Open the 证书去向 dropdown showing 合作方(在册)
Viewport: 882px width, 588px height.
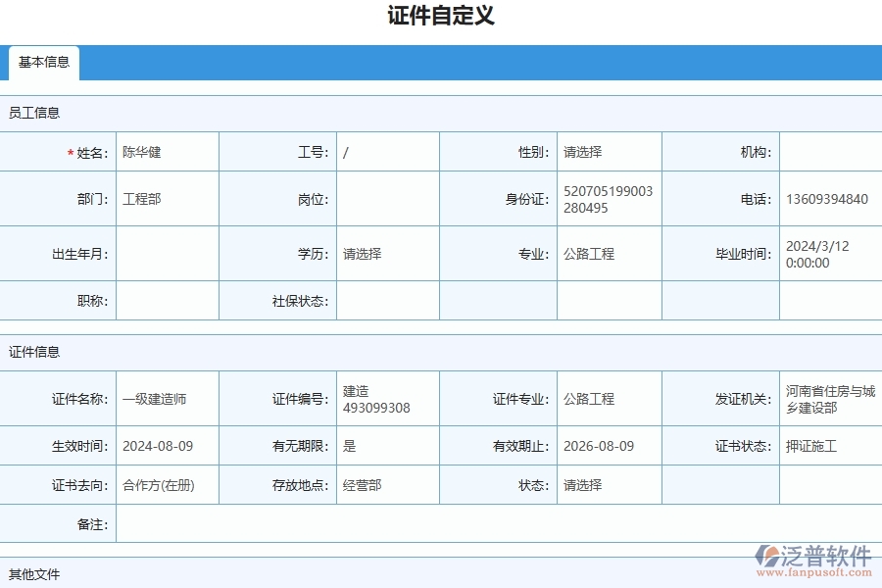click(x=167, y=484)
